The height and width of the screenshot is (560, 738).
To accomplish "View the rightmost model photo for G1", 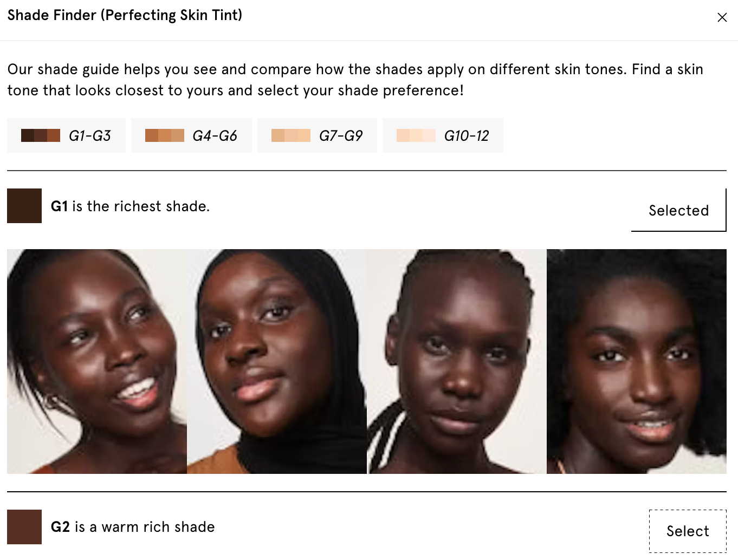I will pyautogui.click(x=637, y=362).
